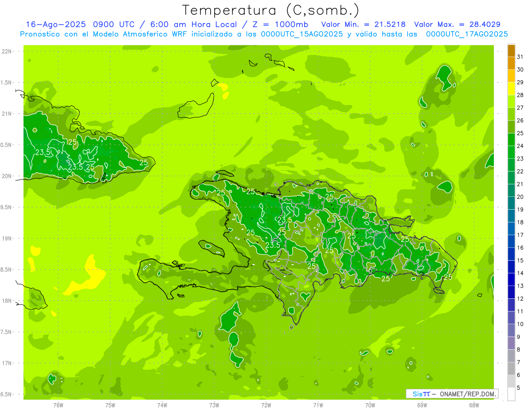This screenshot has width=532, height=411.
Task: Click 'Valor Max. = 28.4029' text
Action: [x=457, y=25]
